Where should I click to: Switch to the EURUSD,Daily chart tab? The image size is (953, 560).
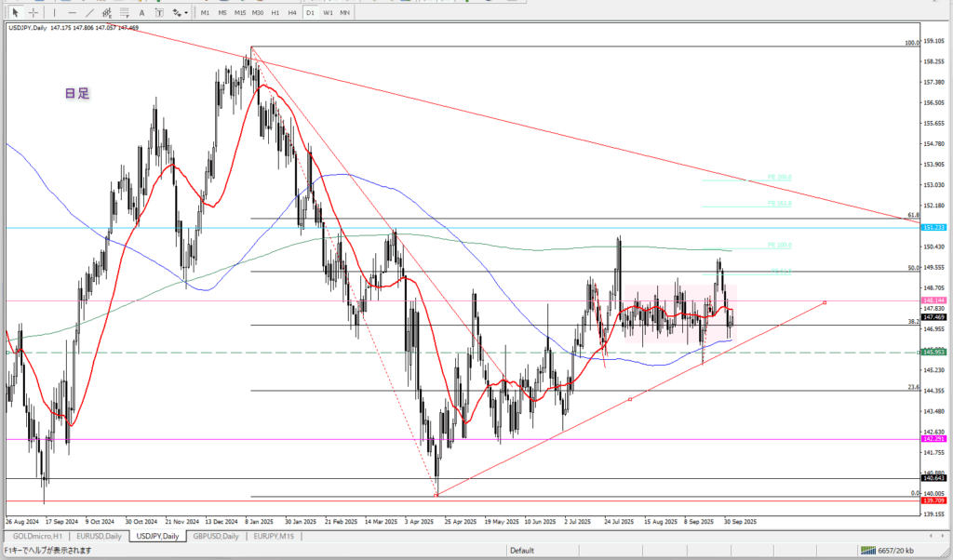[x=98, y=537]
